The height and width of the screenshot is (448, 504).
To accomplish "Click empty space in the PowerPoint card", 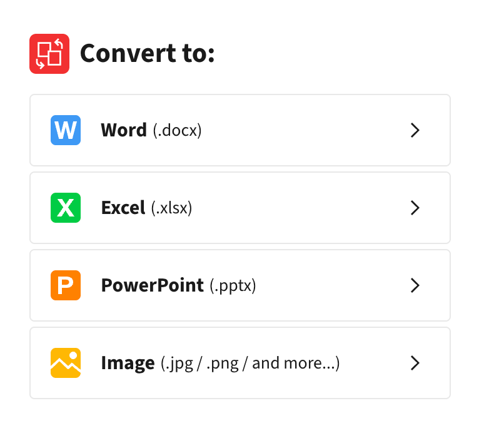I will click(331, 285).
